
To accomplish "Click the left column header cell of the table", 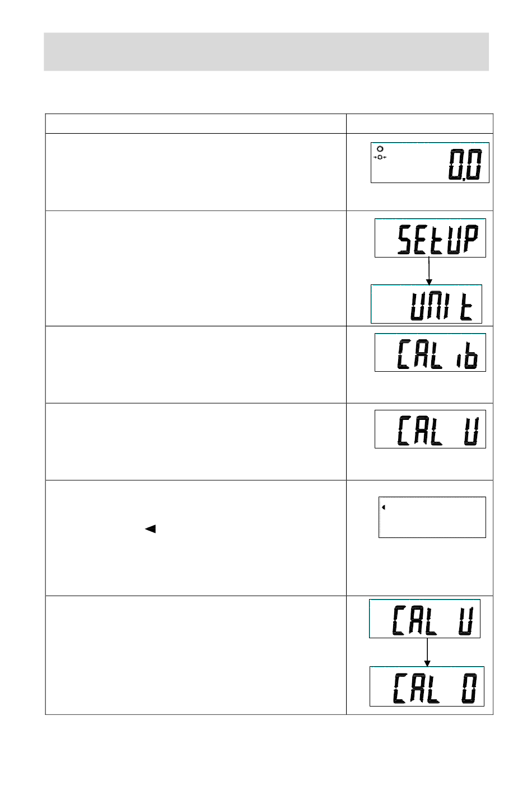I will click(195, 124).
